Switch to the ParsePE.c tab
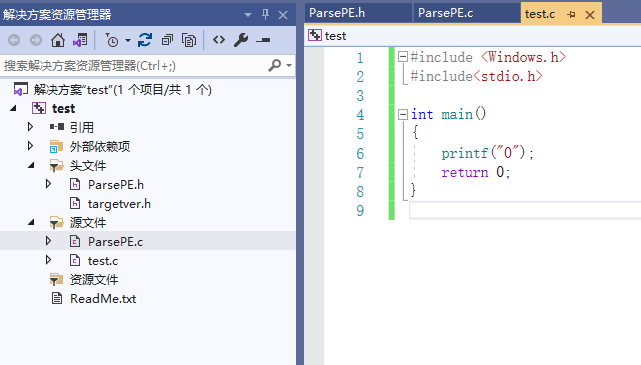This screenshot has width=641, height=365. coord(446,13)
